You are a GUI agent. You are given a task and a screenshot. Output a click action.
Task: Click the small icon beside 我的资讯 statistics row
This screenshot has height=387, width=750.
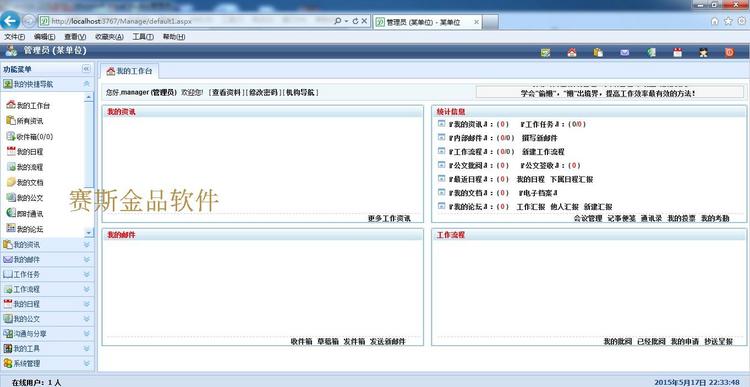441,124
